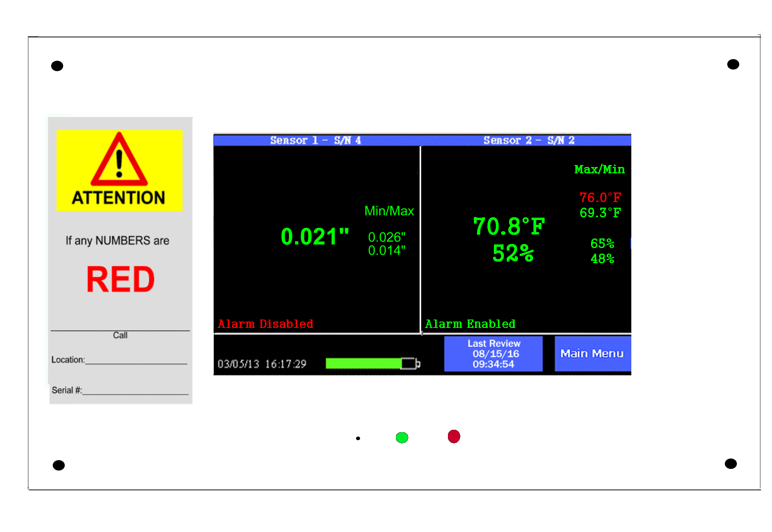Click the 0.026" maximum value

(387, 237)
